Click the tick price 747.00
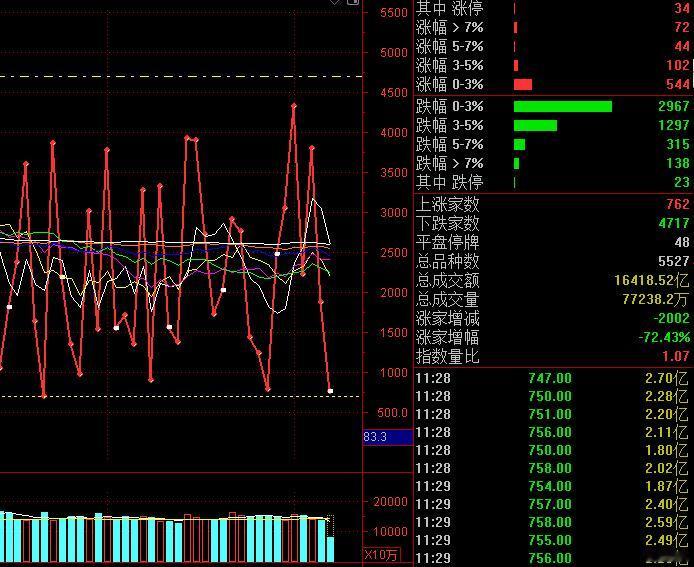This screenshot has height=567, width=694. click(550, 378)
